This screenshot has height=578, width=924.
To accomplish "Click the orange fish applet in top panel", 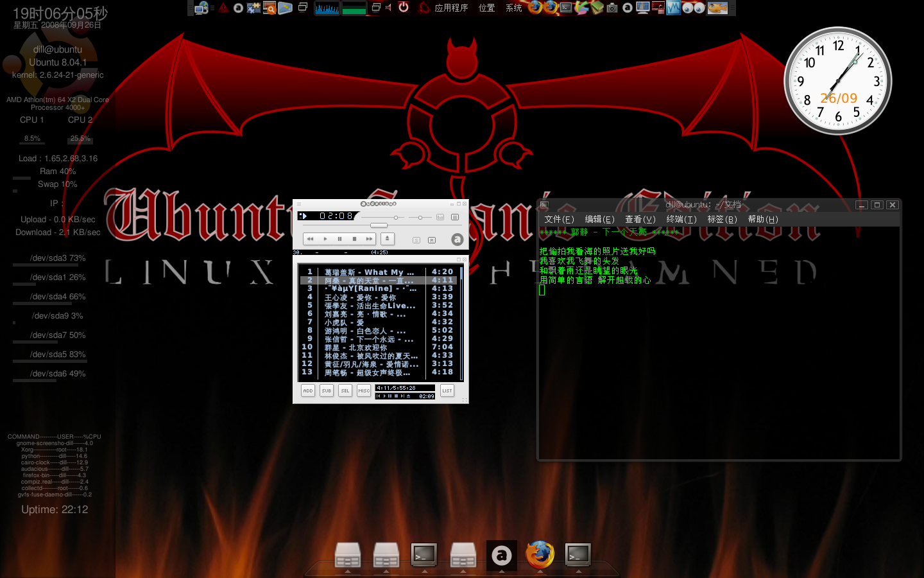I will pos(717,8).
